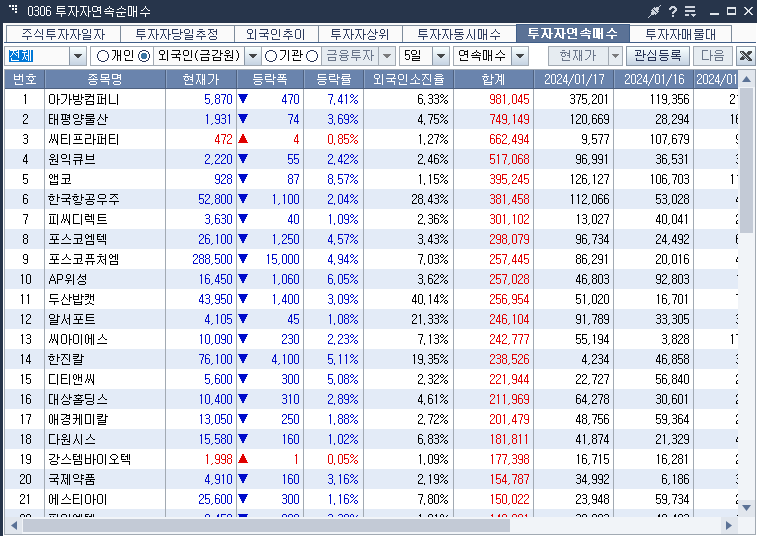Screen dimensions: 757x536
Task: Select 한진칼 stock name
Action: point(66,359)
